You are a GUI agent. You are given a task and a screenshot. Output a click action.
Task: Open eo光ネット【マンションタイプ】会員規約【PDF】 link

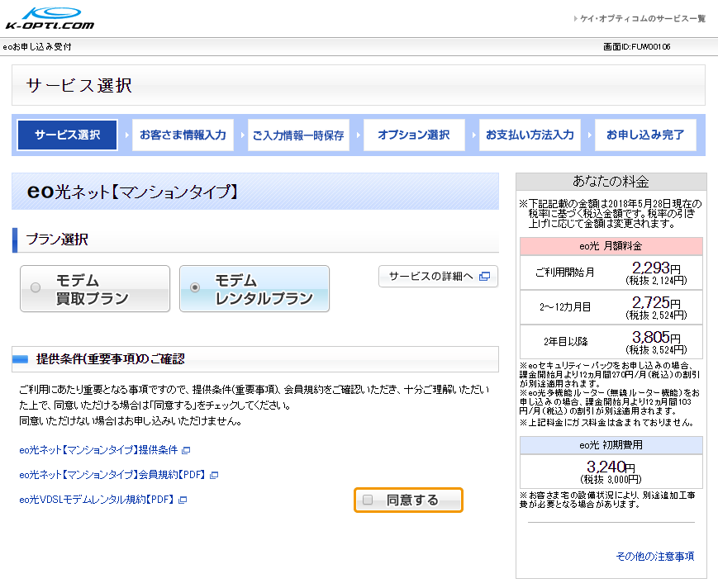click(x=112, y=475)
